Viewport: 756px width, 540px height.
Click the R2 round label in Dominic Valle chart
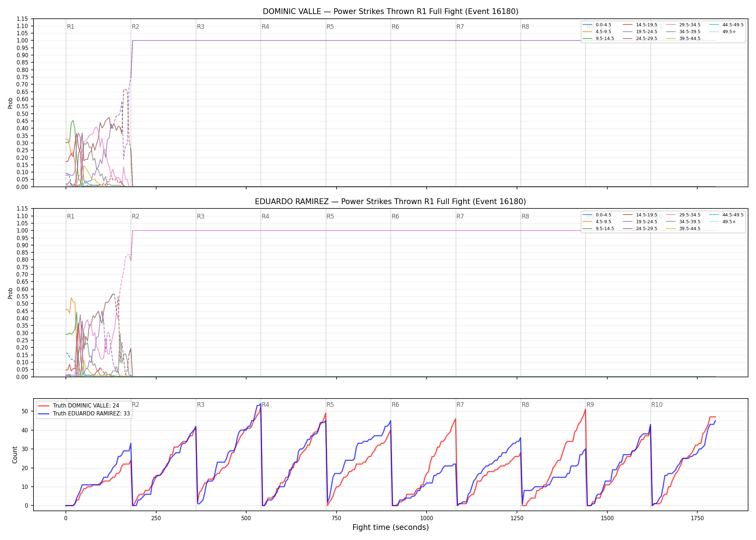[135, 27]
